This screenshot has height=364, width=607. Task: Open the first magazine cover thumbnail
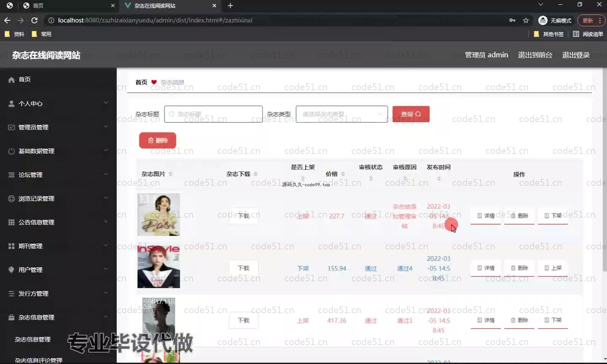tap(159, 215)
